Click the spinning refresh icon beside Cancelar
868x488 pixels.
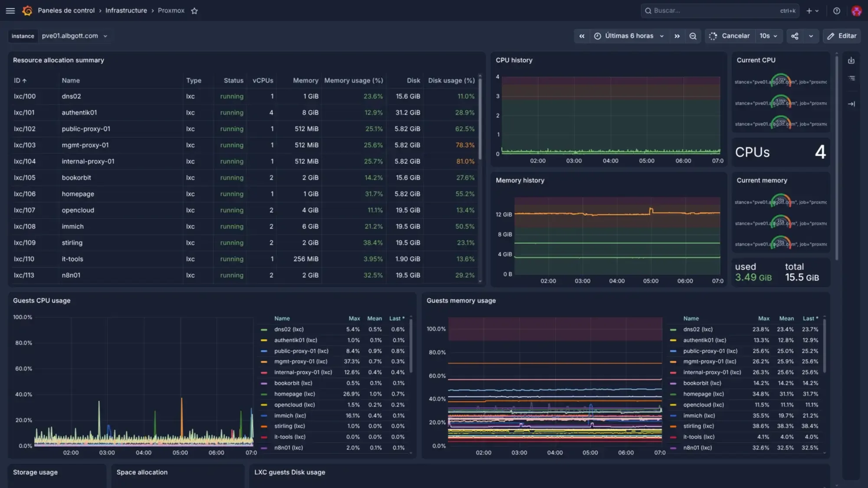[713, 36]
